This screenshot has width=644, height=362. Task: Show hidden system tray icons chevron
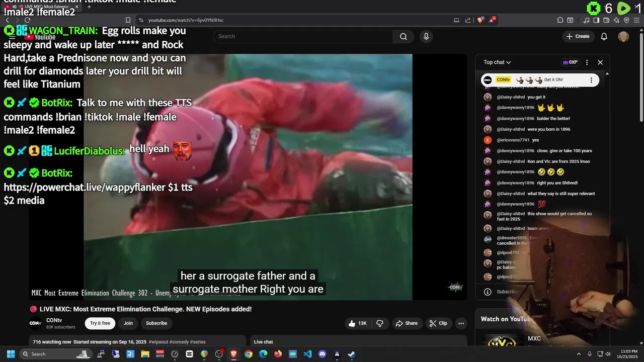click(579, 354)
